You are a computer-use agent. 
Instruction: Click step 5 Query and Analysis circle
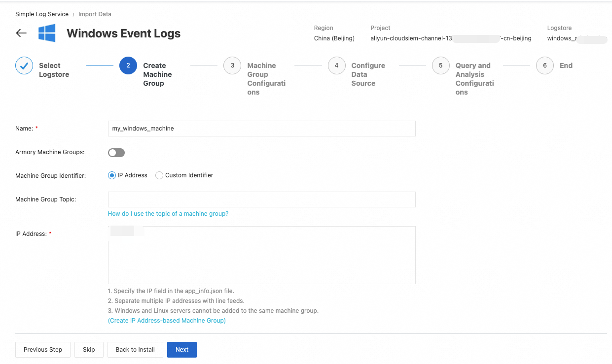tap(440, 66)
